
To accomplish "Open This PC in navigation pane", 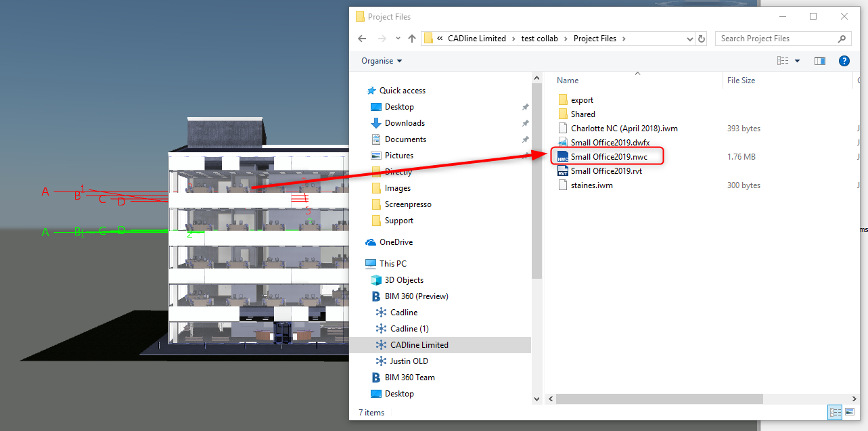I will pyautogui.click(x=392, y=264).
